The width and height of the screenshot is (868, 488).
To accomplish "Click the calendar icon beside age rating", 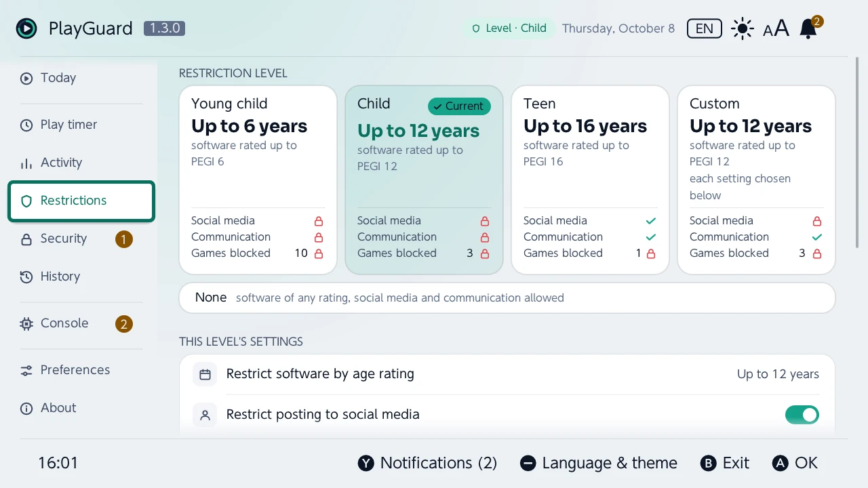I will [x=205, y=374].
